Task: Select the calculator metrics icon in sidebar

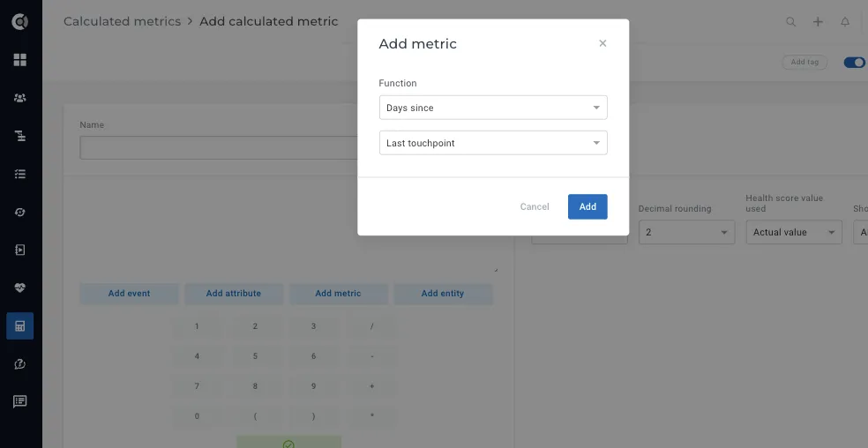Action: tap(20, 326)
